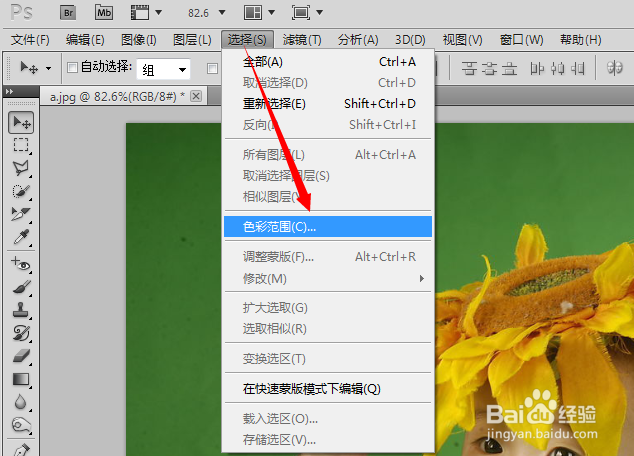Open the 编辑(E) menu
The height and width of the screenshot is (456, 634).
tap(85, 40)
